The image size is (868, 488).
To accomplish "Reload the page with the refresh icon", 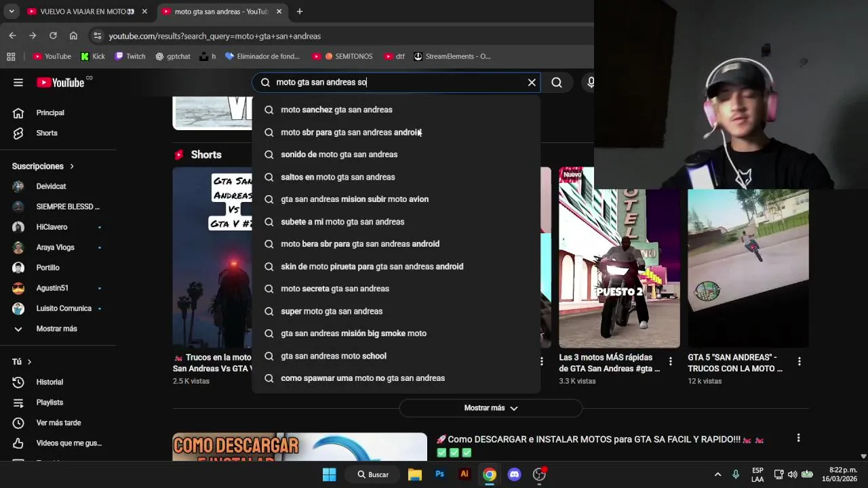I will (x=53, y=35).
